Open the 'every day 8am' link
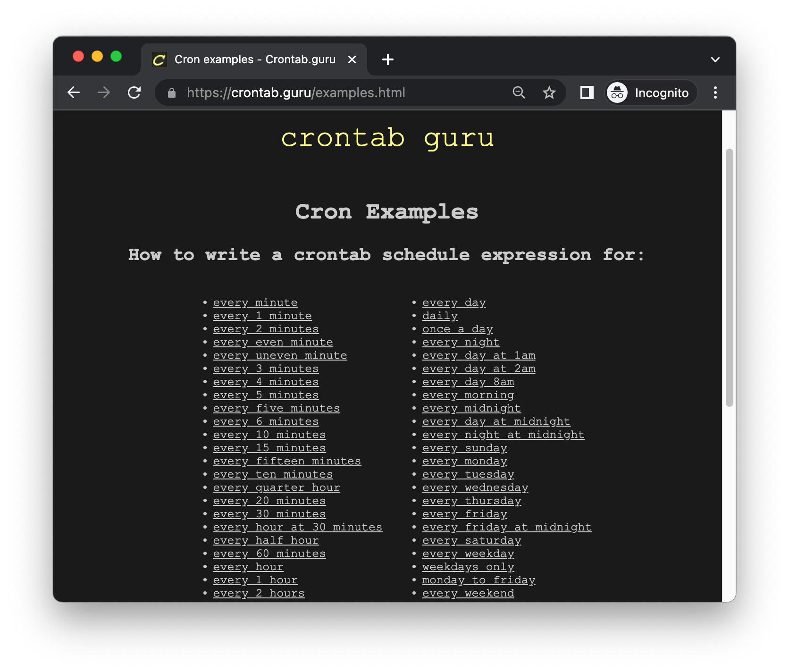 point(468,382)
